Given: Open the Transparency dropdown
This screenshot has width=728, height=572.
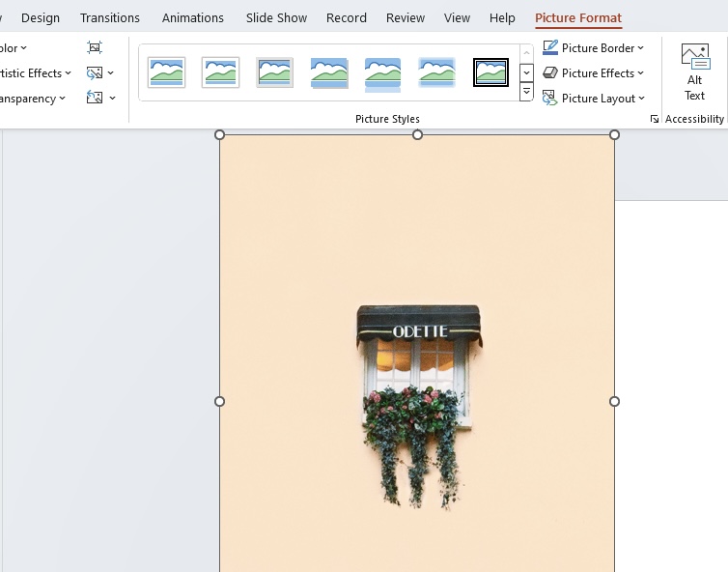Looking at the screenshot, I should click(33, 99).
